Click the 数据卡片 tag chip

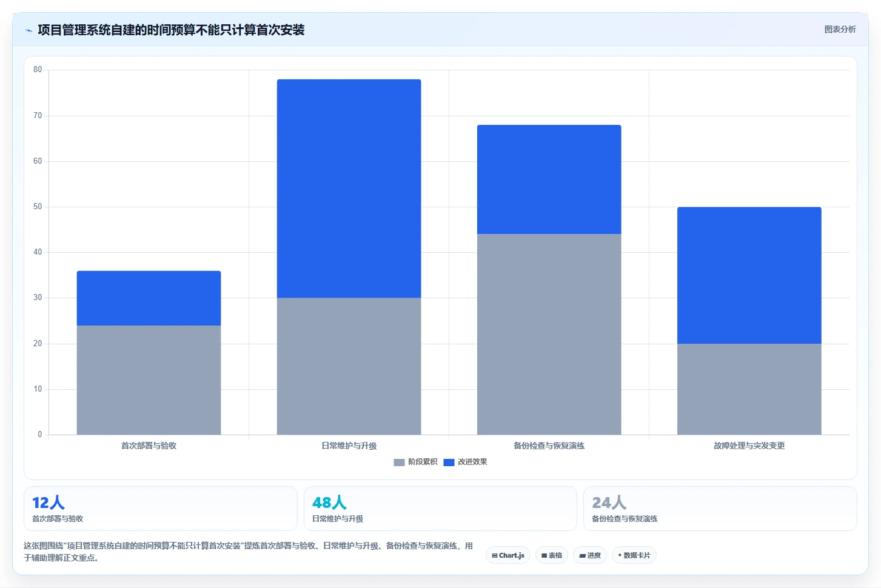(x=634, y=555)
